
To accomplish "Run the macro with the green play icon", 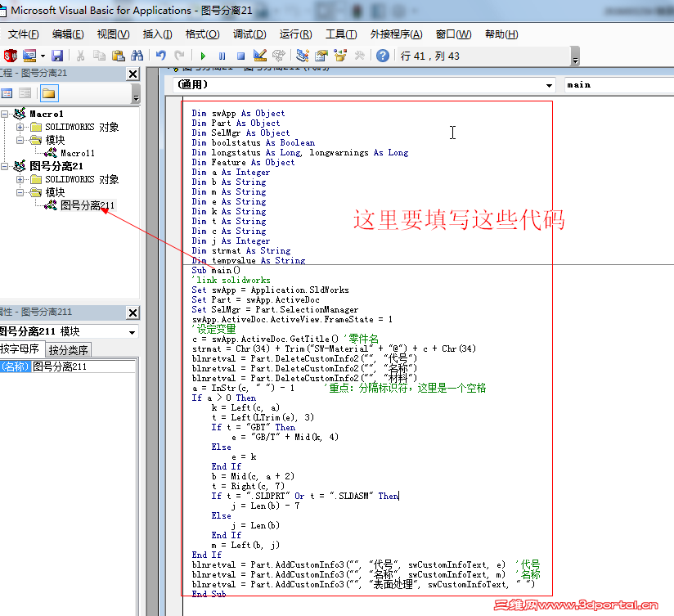I will click(204, 56).
